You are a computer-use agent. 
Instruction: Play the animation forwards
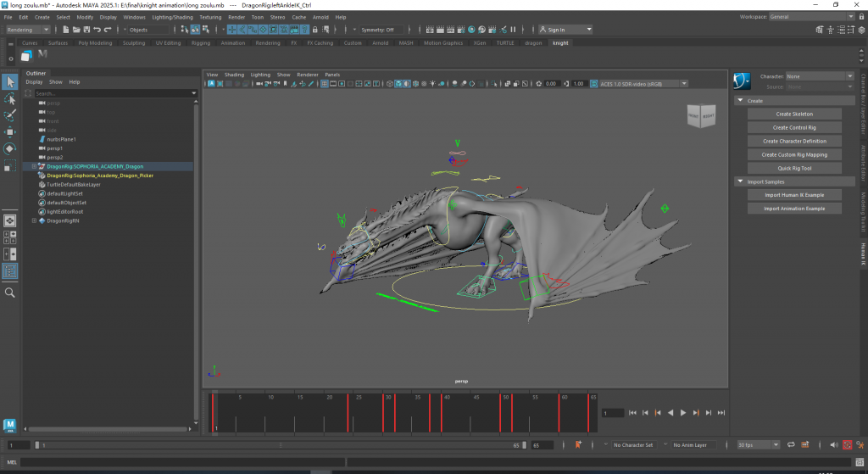point(683,413)
